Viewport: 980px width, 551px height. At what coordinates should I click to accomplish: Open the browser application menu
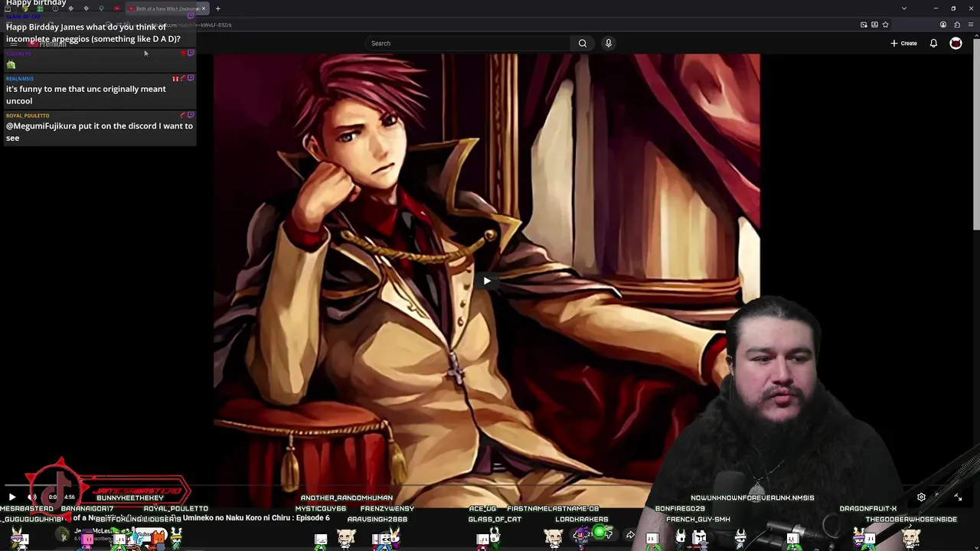coord(971,24)
